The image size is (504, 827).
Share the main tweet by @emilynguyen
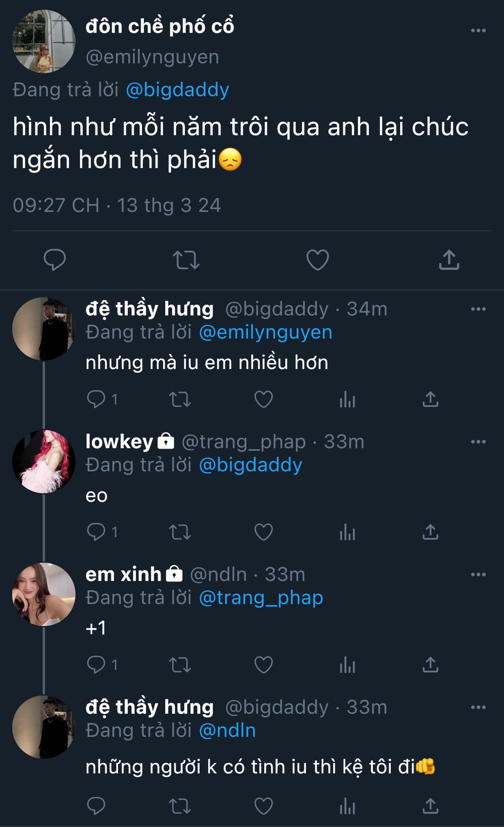coord(449,260)
